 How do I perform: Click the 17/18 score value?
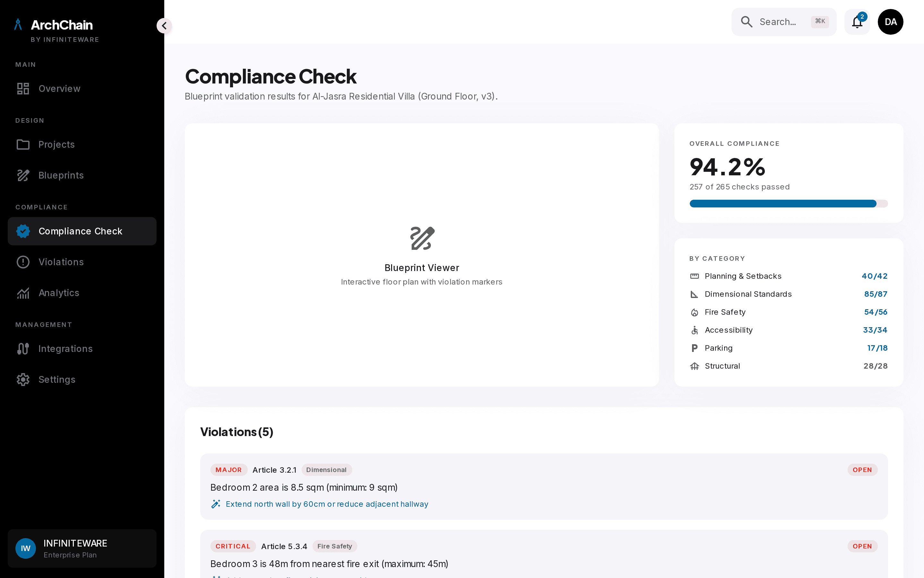click(x=877, y=348)
